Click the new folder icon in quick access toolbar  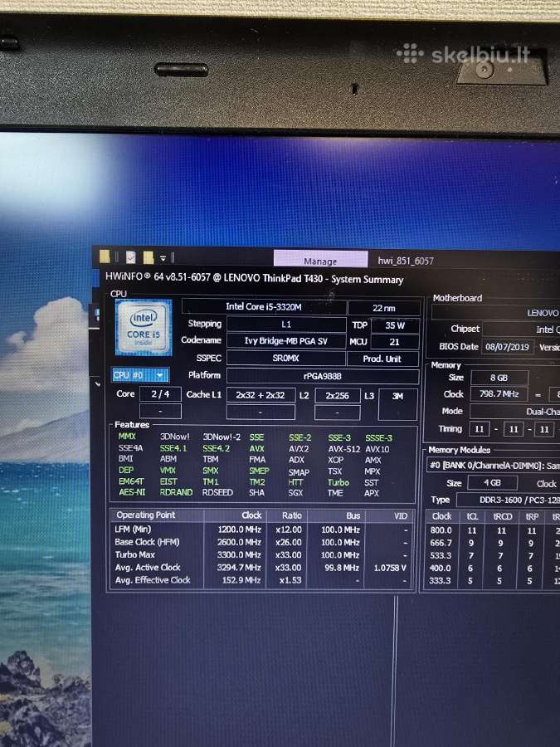[x=149, y=258]
